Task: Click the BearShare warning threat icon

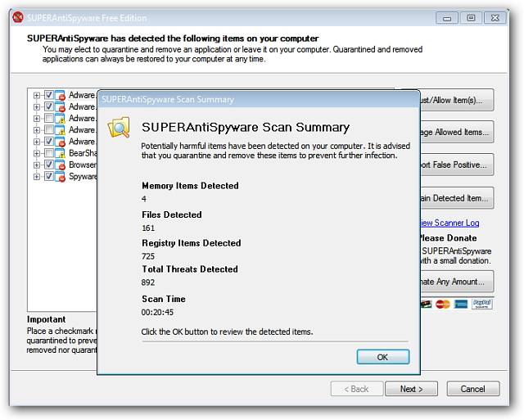Action: (60, 153)
